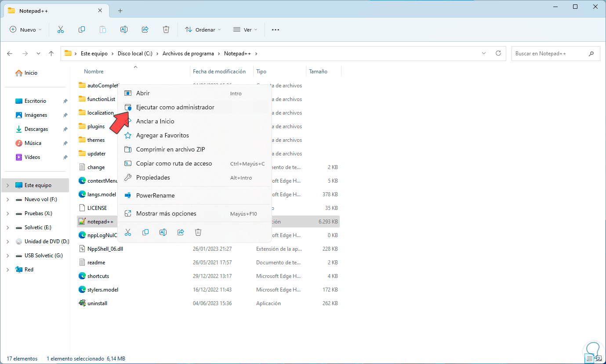Click Este equipo breadcrumb segment

94,54
